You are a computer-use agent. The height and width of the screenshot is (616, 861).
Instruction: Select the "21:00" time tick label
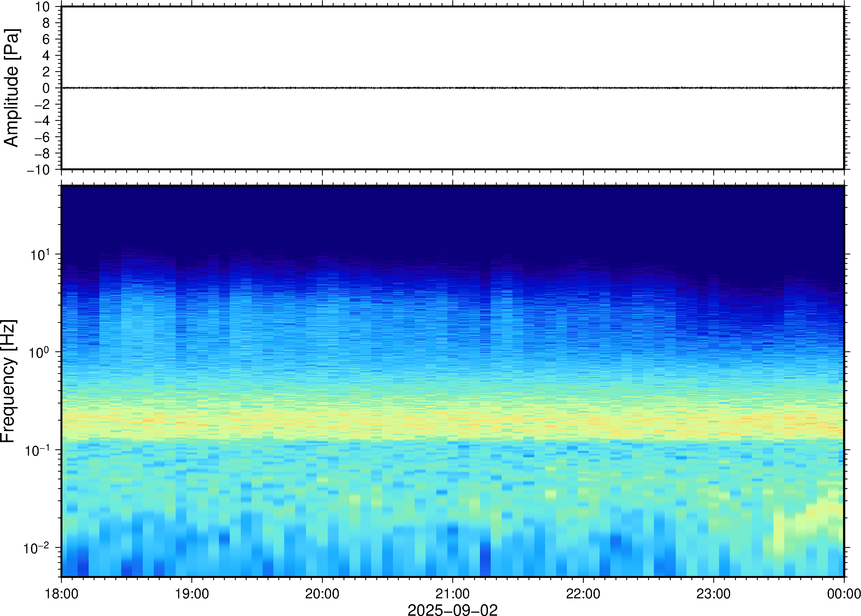click(452, 594)
